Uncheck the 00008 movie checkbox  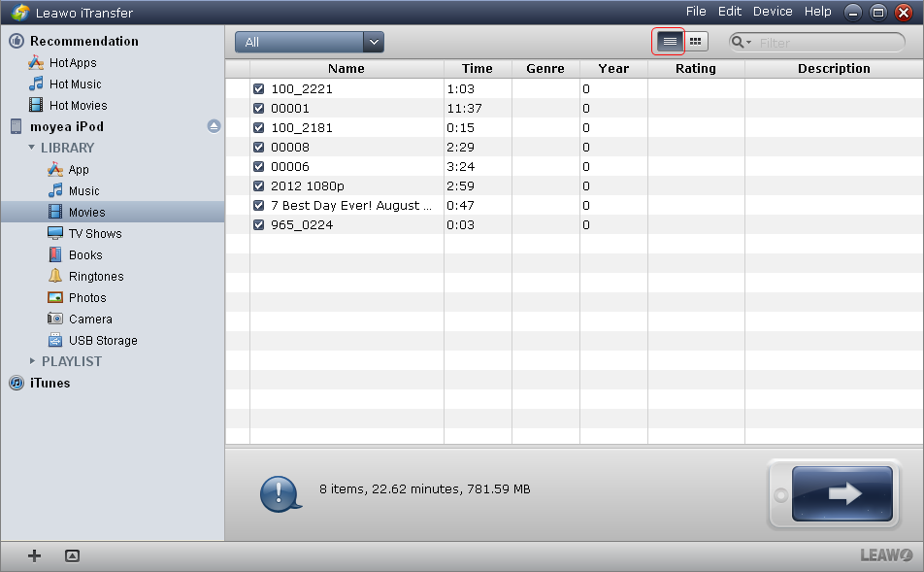[x=259, y=147]
